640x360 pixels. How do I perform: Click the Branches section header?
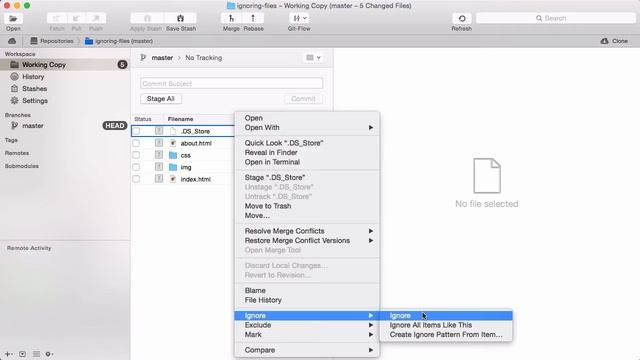(x=18, y=115)
